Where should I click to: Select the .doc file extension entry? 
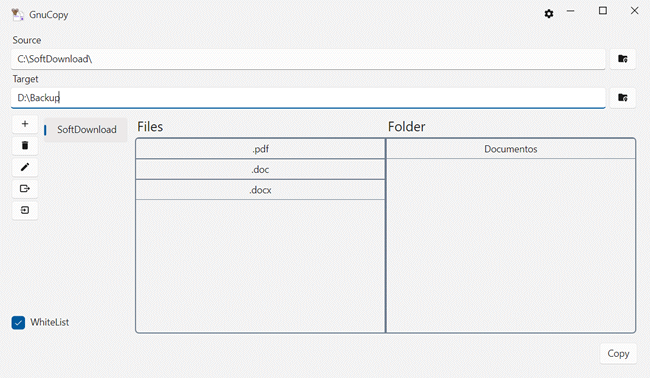pos(260,170)
